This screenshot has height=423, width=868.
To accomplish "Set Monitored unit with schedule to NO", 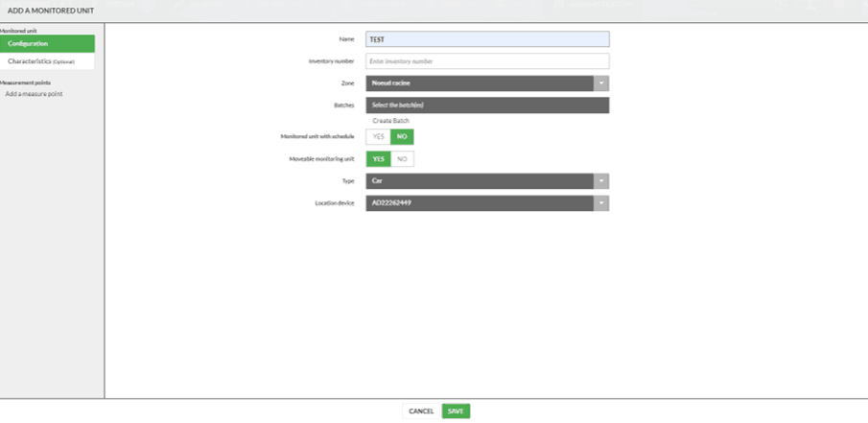I will coord(402,137).
